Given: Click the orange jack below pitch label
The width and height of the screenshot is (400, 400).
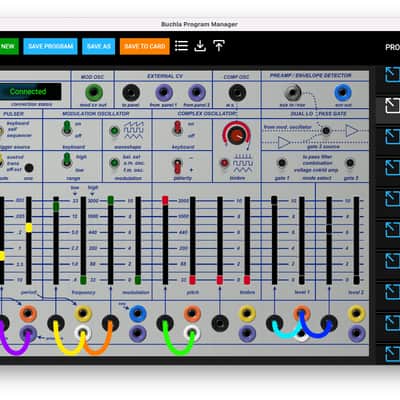Looking at the screenshot, I should 192,313.
